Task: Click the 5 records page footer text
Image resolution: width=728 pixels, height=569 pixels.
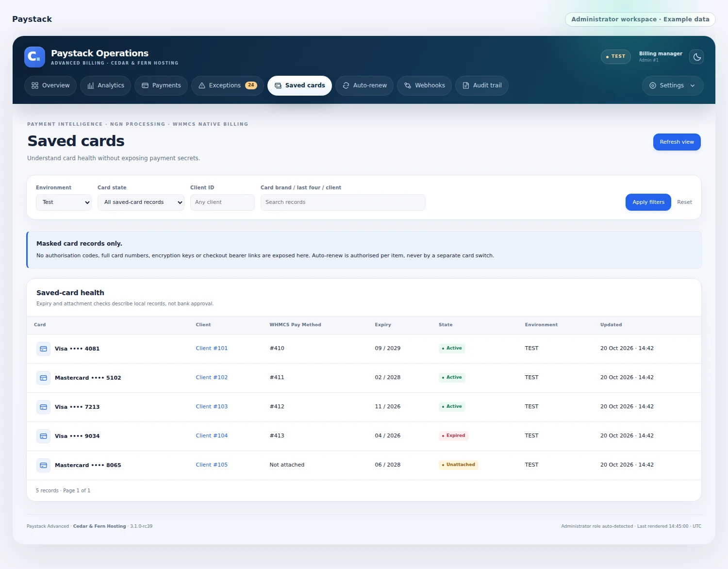Action: (x=63, y=490)
